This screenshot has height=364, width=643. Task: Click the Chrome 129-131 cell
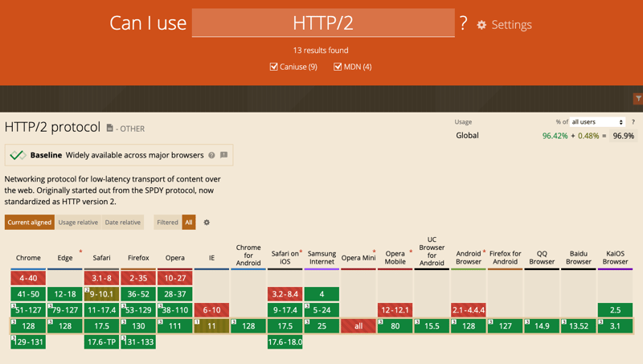pyautogui.click(x=28, y=342)
